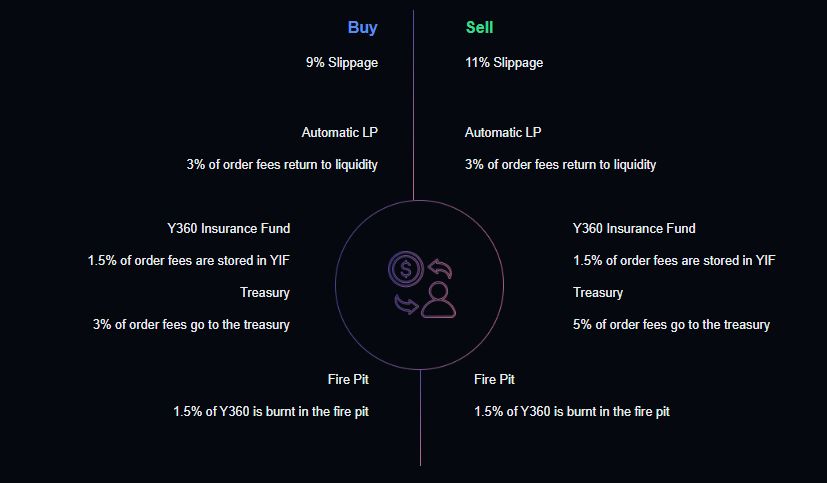Click 5% of order fees go to treasury
The width and height of the screenshot is (827, 483).
coord(671,325)
